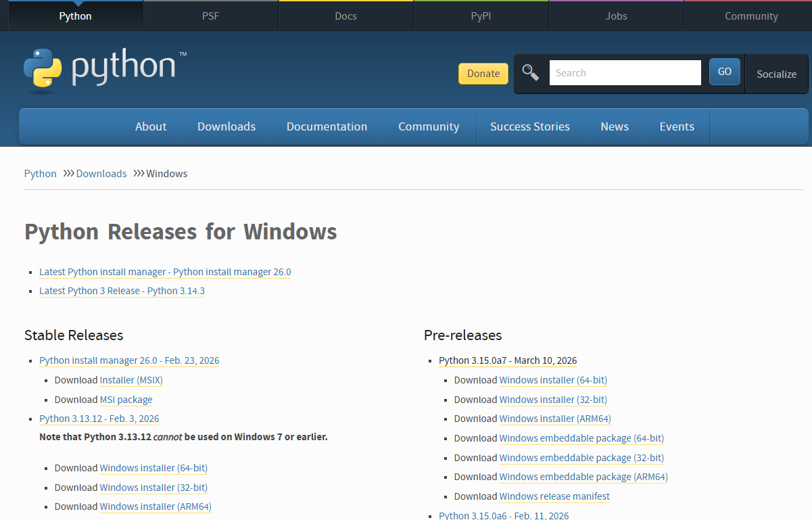Image resolution: width=812 pixels, height=520 pixels.
Task: Open the PSF top tab
Action: point(211,16)
